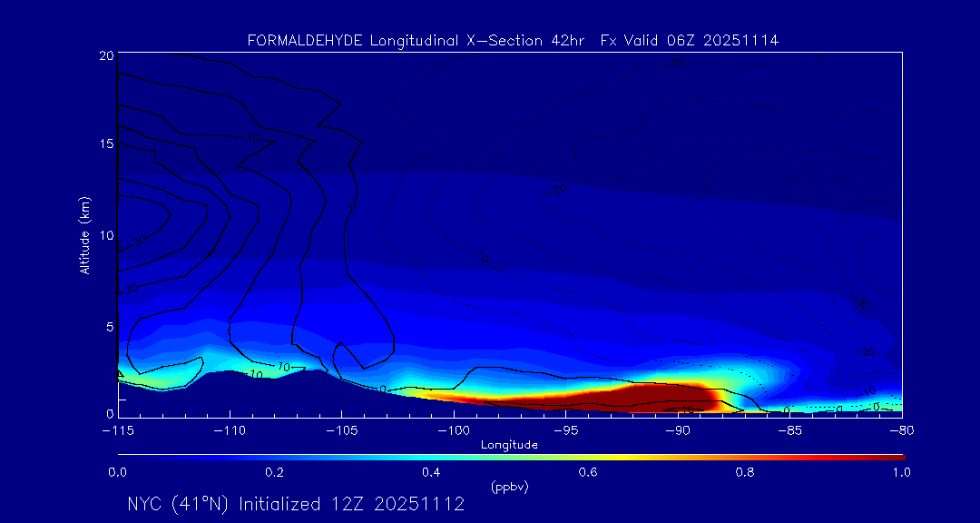Image resolution: width=980 pixels, height=523 pixels.
Task: Click longitude tick label -110
Action: (230, 430)
